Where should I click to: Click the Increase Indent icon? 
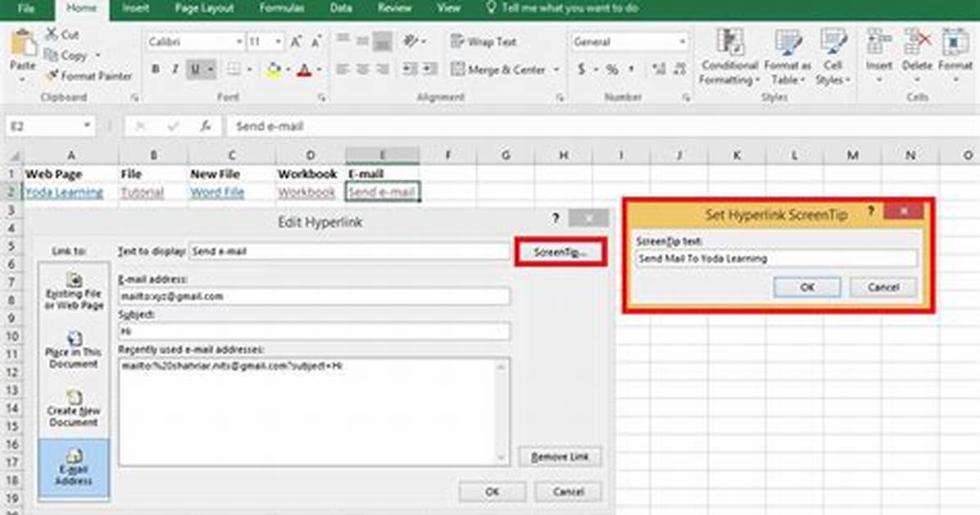pyautogui.click(x=429, y=70)
